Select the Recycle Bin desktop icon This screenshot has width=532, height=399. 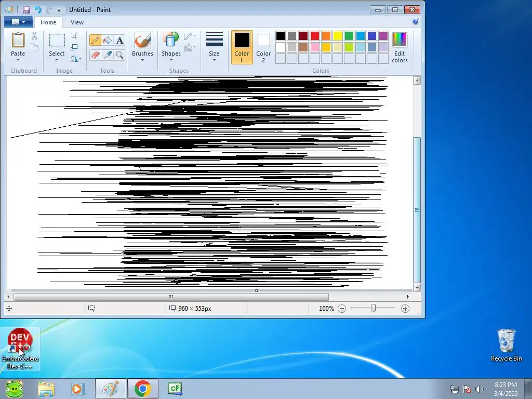[x=506, y=345]
